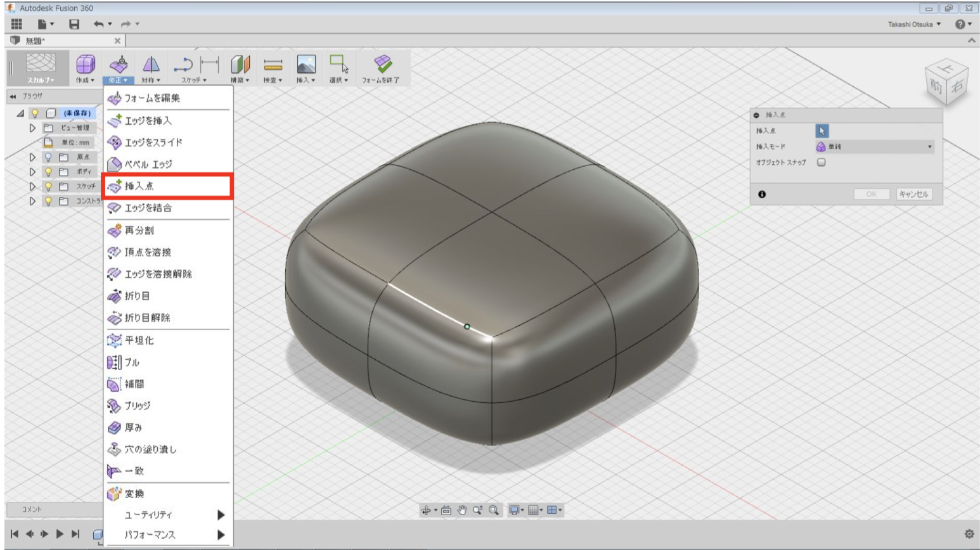The height and width of the screenshot is (550, 980).
Task: Collapse the ブラウザ panel with the arrows
Action: 13,96
